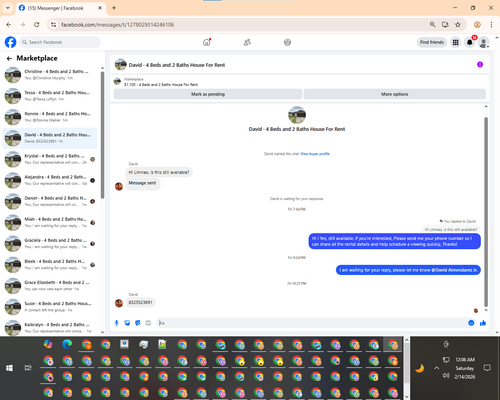Open View buyer profile link
The image size is (500, 400).
[x=315, y=154]
